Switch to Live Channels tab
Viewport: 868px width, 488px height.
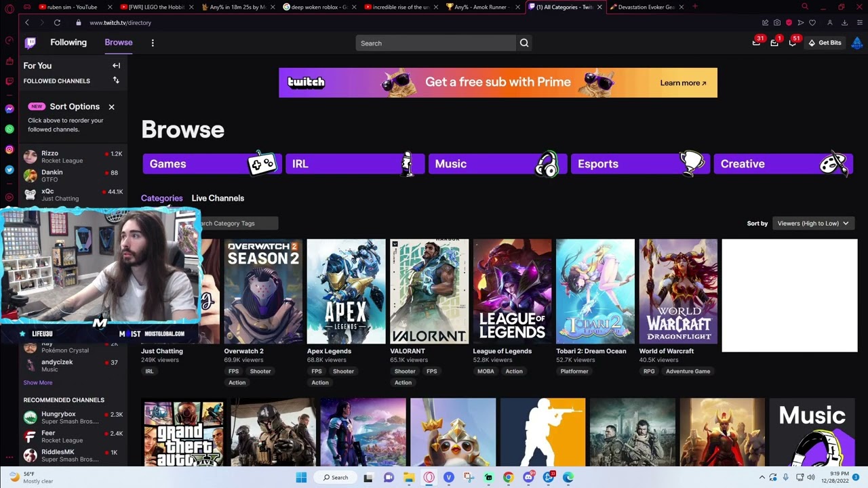tap(218, 198)
